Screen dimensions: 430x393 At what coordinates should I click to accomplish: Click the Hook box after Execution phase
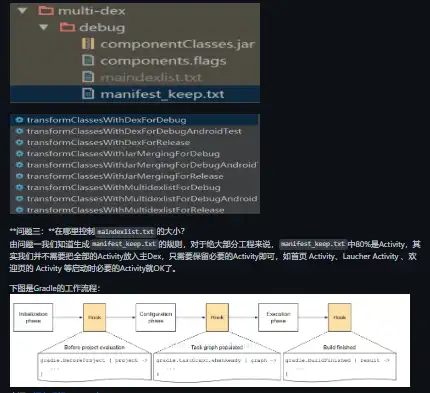340,317
